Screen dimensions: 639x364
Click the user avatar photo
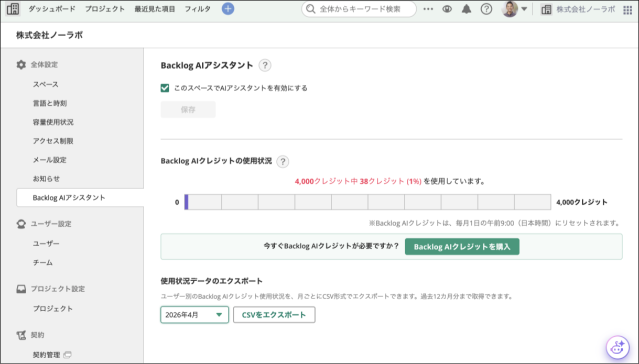(510, 9)
